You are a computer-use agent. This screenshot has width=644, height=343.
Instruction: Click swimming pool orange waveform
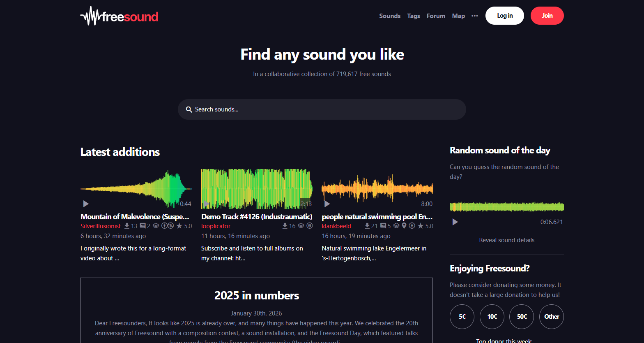[x=377, y=189]
